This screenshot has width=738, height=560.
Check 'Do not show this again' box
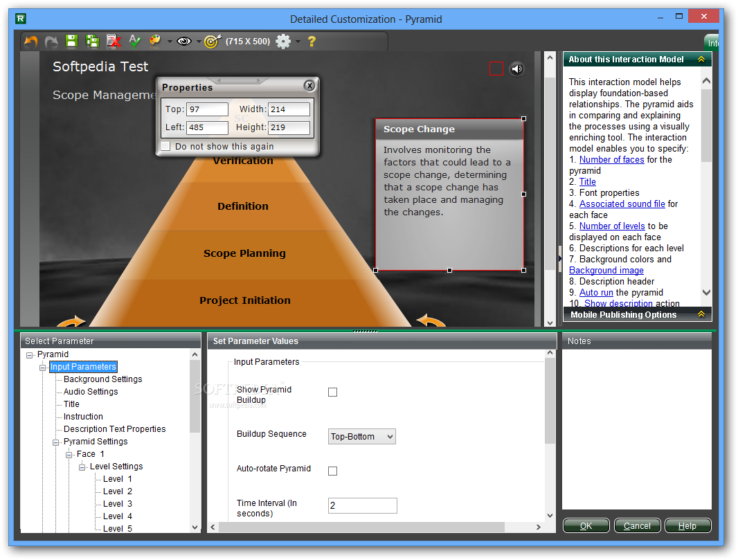pyautogui.click(x=165, y=146)
